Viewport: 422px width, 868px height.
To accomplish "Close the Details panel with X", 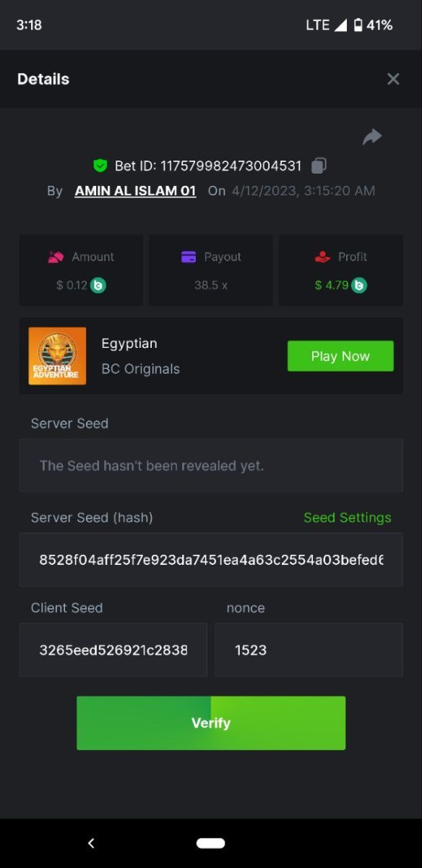I will (393, 79).
